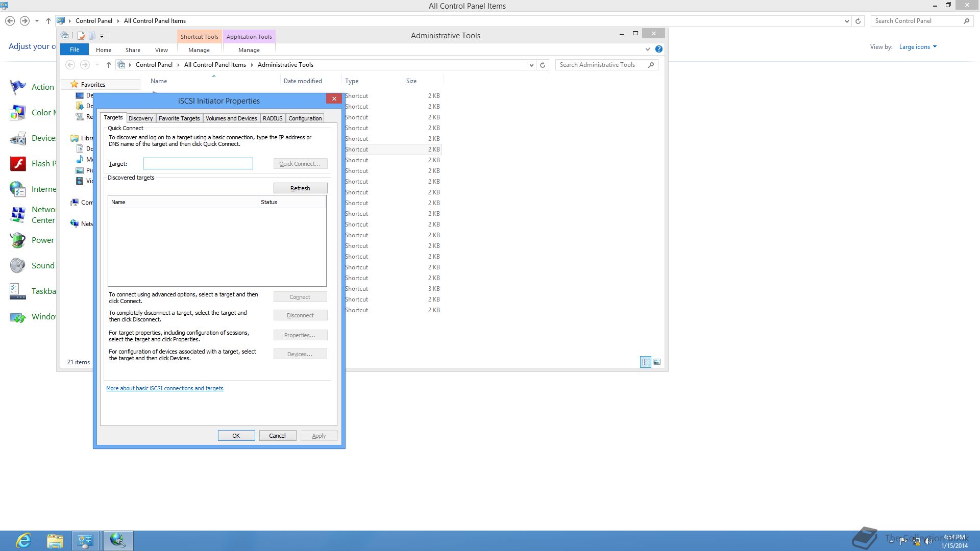Click the Help icon in Administrative Tools

click(658, 49)
